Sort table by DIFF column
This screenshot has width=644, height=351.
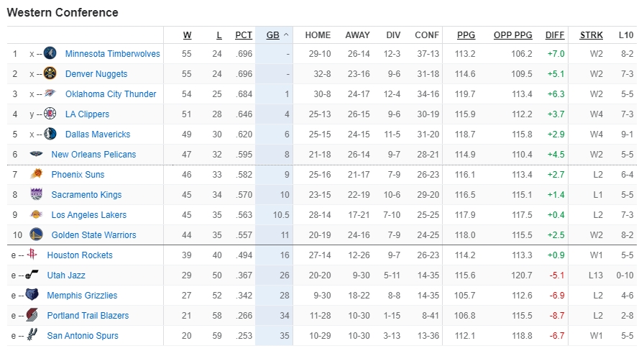pyautogui.click(x=555, y=35)
